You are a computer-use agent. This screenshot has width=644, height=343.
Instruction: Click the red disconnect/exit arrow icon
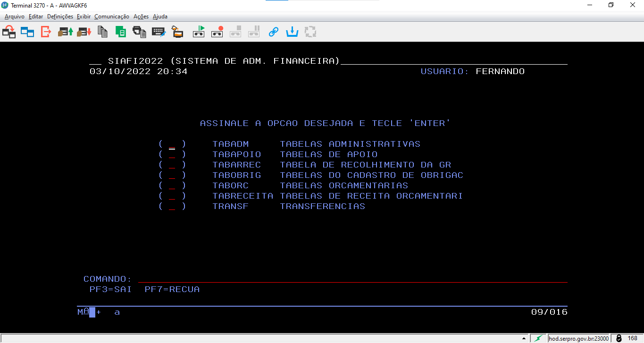coord(46,32)
